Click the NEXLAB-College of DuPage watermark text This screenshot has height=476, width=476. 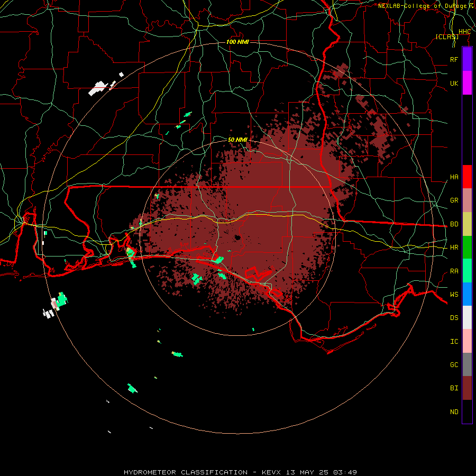[422, 6]
